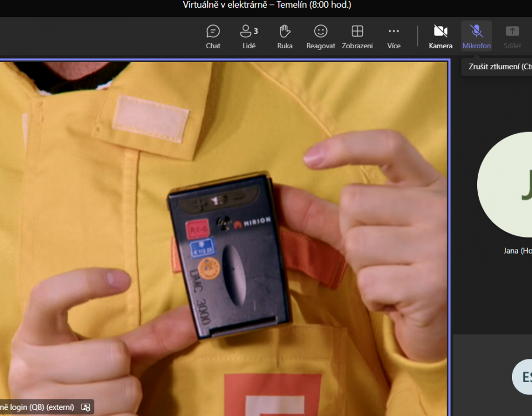Open the Chat panel
The height and width of the screenshot is (416, 532).
pyautogui.click(x=213, y=37)
